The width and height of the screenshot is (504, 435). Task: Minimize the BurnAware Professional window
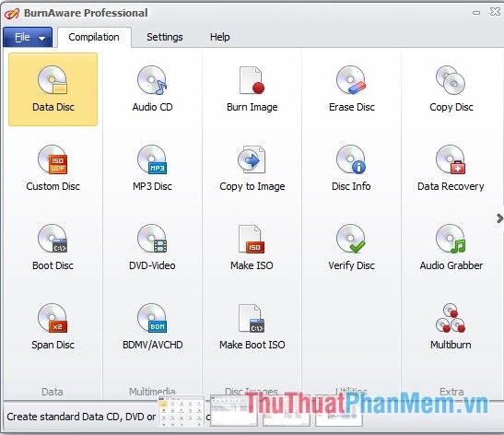click(x=476, y=13)
